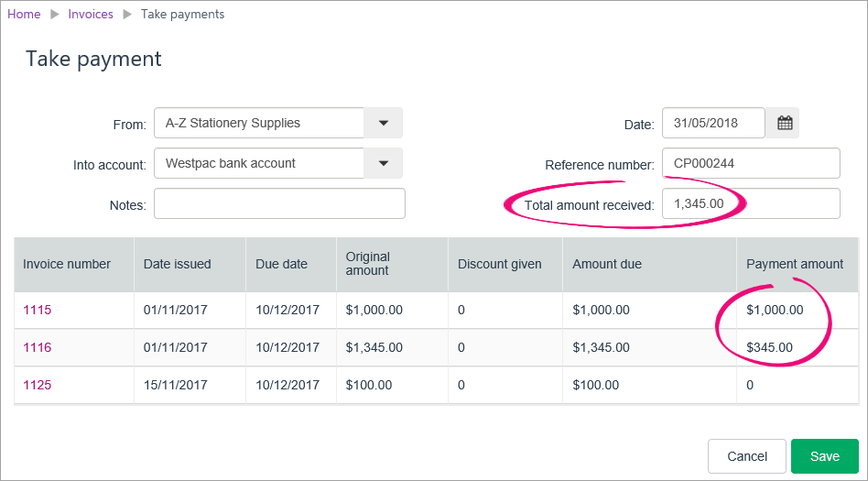Open invoice number 1116
Screen dimensions: 868x481
click(x=38, y=347)
